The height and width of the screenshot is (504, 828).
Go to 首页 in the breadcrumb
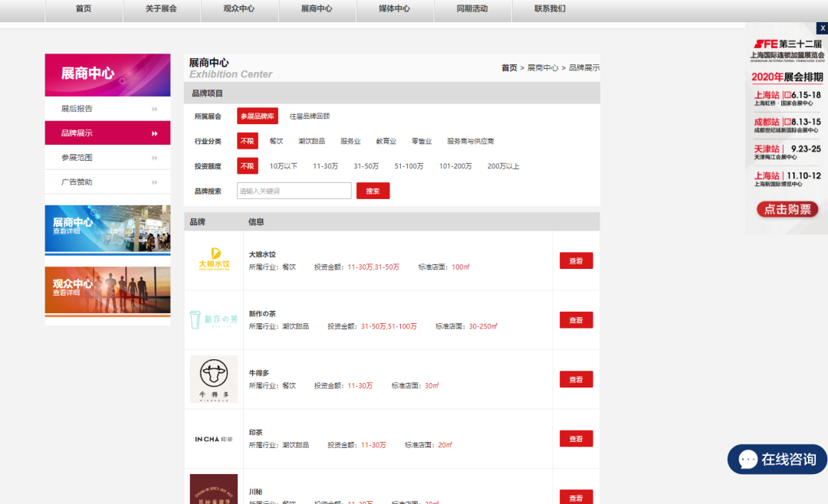coord(509,68)
